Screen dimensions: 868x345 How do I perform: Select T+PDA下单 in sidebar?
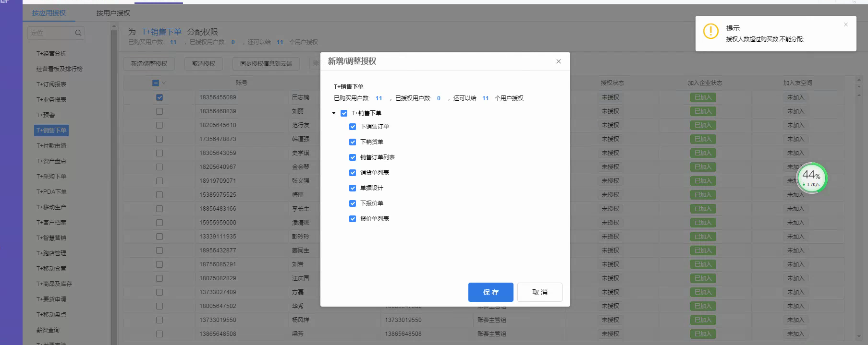click(52, 192)
